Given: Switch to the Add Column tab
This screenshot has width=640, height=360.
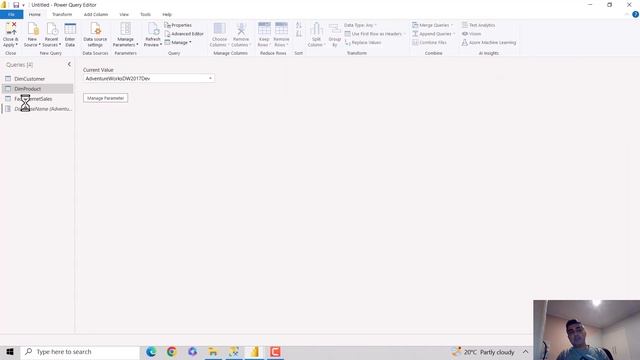Looking at the screenshot, I should pyautogui.click(x=96, y=15).
